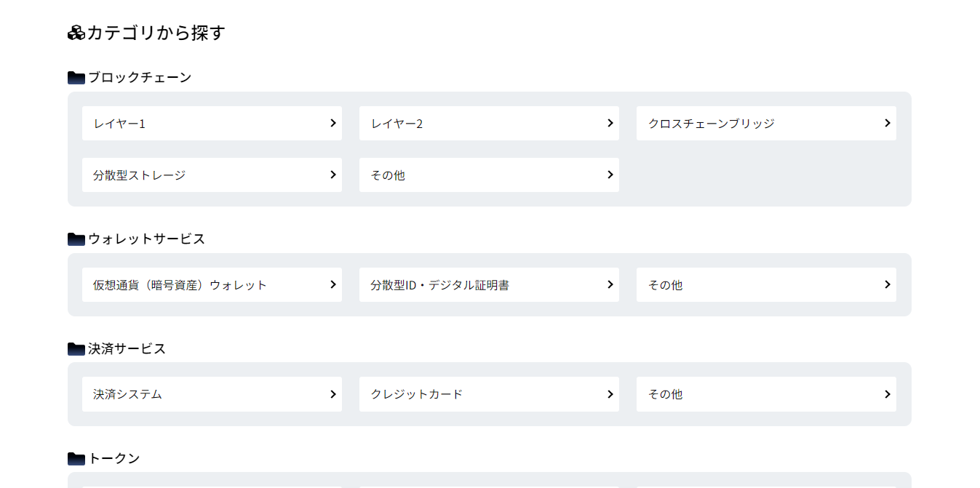
Task: Select その他 under 決済サービス
Action: (766, 394)
